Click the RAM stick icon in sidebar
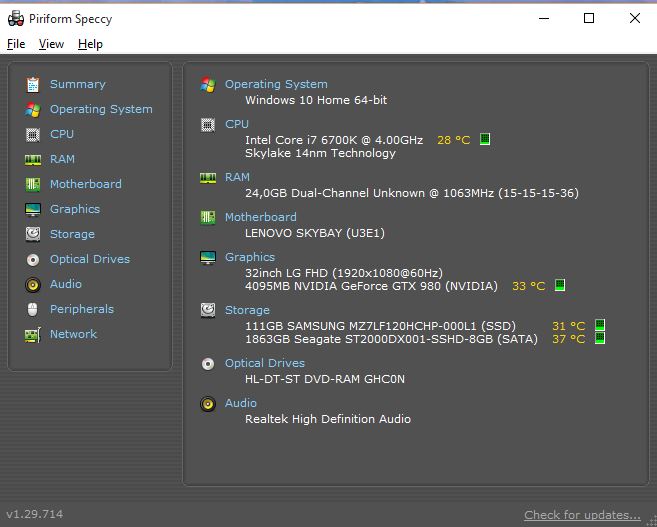657x527 pixels. coord(33,160)
